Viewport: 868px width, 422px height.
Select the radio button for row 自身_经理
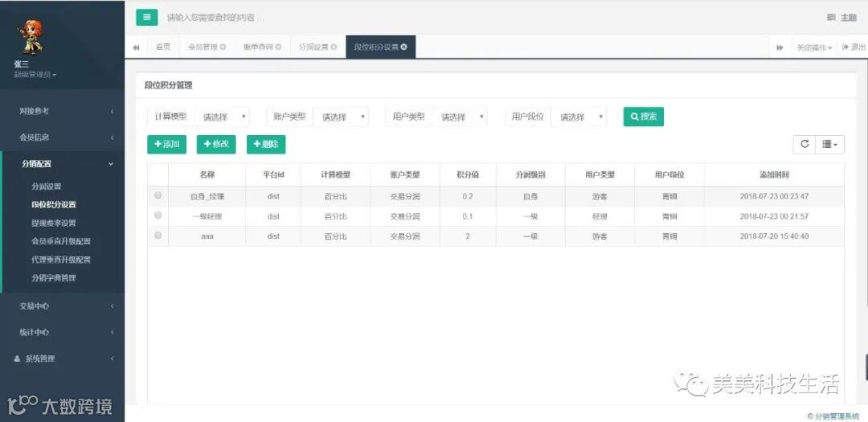tap(158, 195)
